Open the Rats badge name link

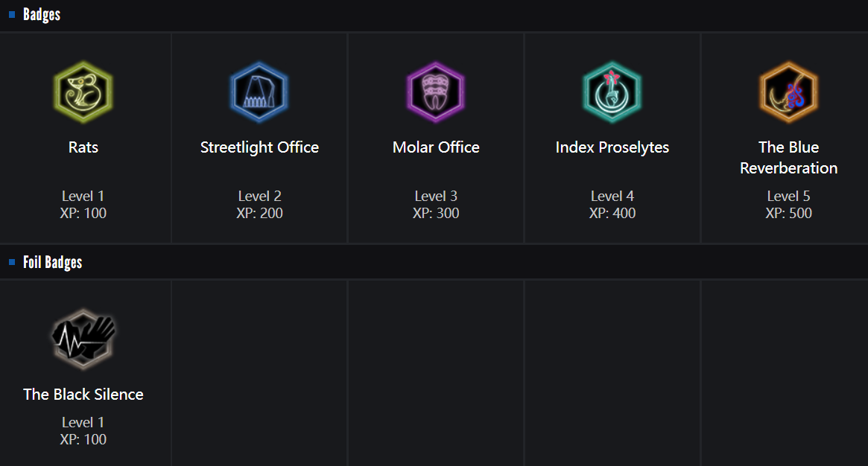[83, 147]
